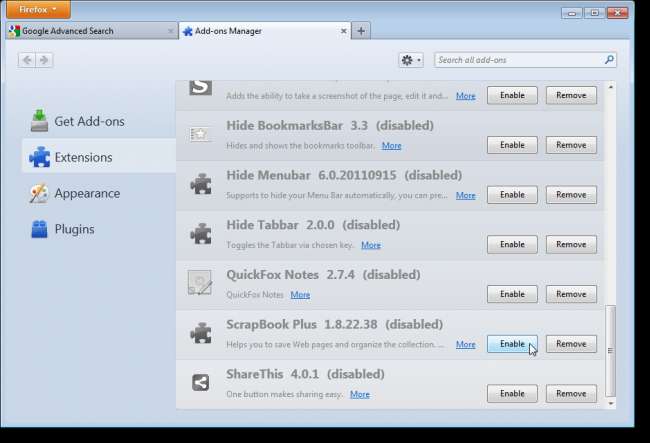Viewport: 650px width, 443px height.
Task: Select Hide Menubar 6.0.20110915 title
Action: click(x=311, y=175)
